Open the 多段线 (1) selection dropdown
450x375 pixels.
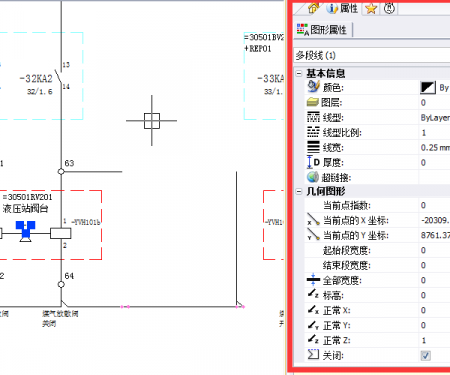372,55
